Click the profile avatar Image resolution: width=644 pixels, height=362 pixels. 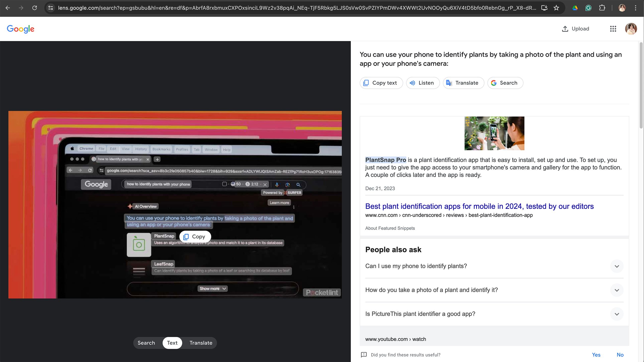point(631,29)
